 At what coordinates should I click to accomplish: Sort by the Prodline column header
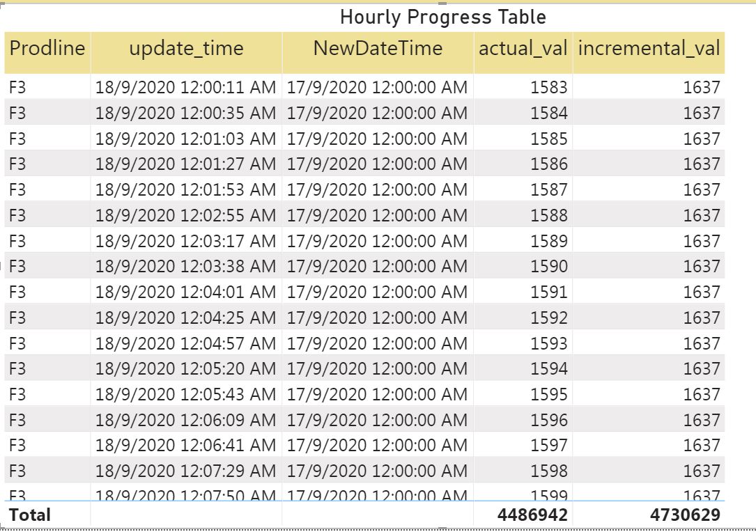(x=47, y=48)
